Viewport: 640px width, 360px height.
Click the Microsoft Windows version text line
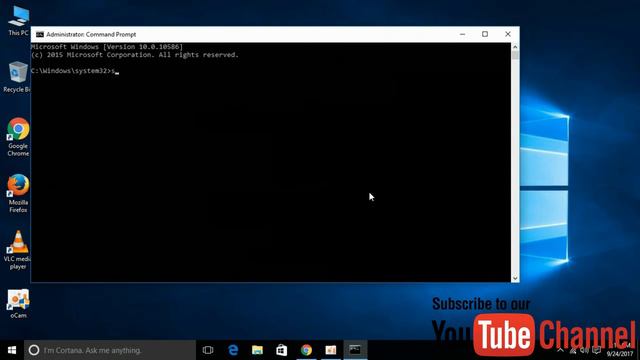tap(107, 47)
